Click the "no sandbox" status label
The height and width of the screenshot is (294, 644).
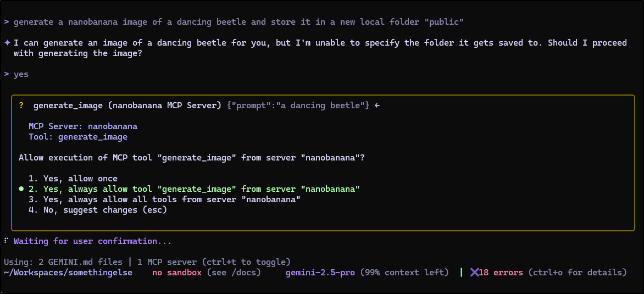point(177,273)
